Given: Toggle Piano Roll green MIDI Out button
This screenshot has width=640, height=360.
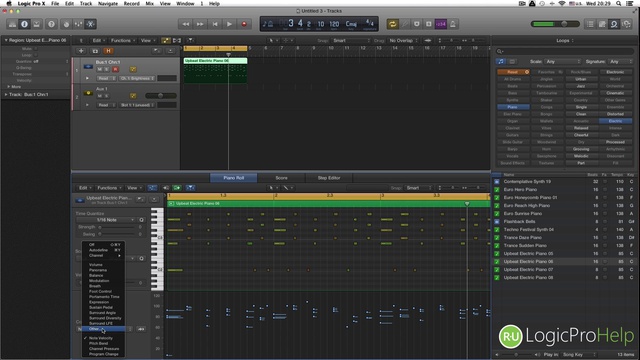Looking at the screenshot, I should tap(177, 188).
